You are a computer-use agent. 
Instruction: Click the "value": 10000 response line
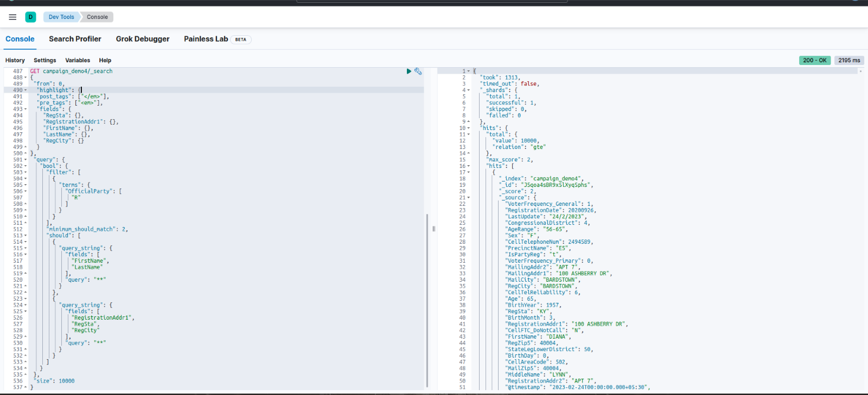(516, 140)
